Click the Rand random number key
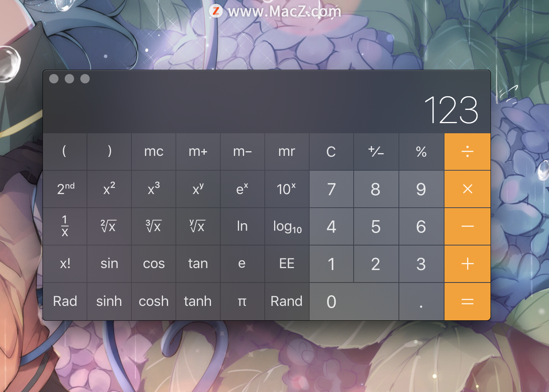 tap(287, 302)
